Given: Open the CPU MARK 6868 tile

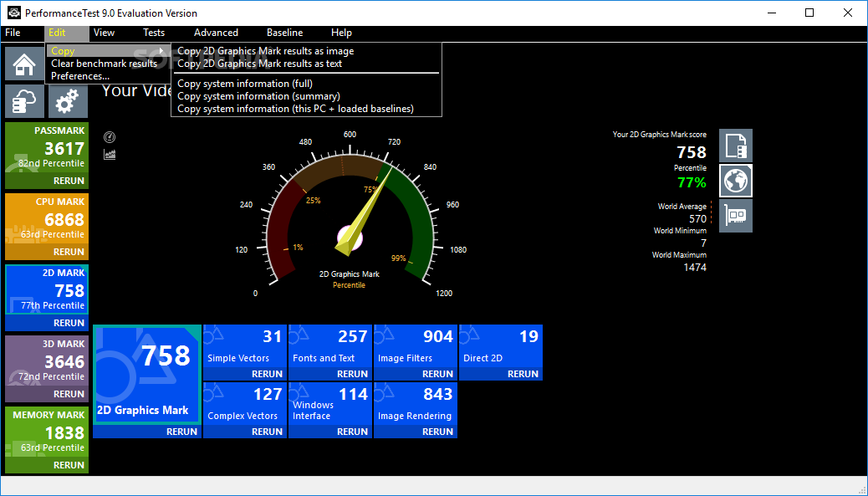Looking at the screenshot, I should pyautogui.click(x=47, y=219).
